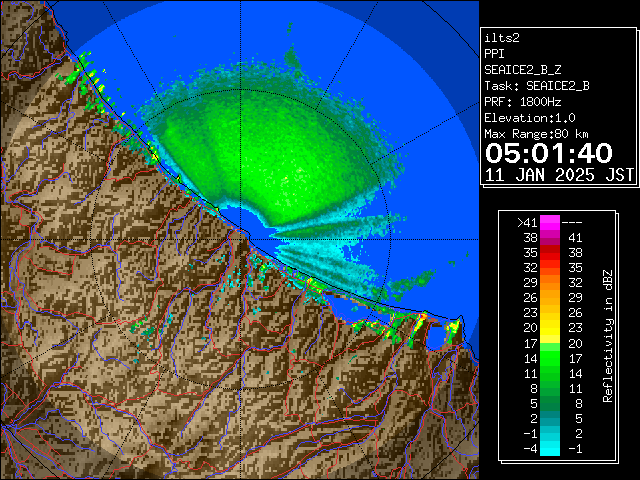Select the Elevation:1.0 text
Image resolution: width=640 pixels, height=480 pixels.
[x=530, y=118]
